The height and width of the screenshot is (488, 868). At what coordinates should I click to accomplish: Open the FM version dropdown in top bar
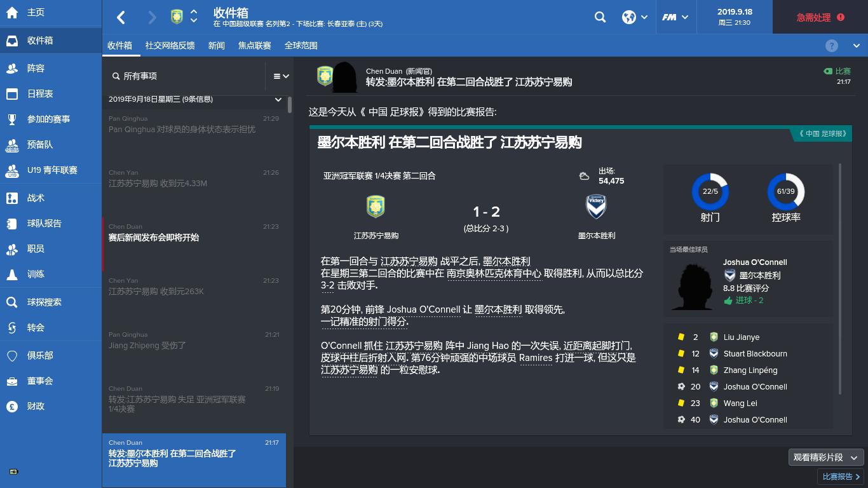[x=676, y=17]
